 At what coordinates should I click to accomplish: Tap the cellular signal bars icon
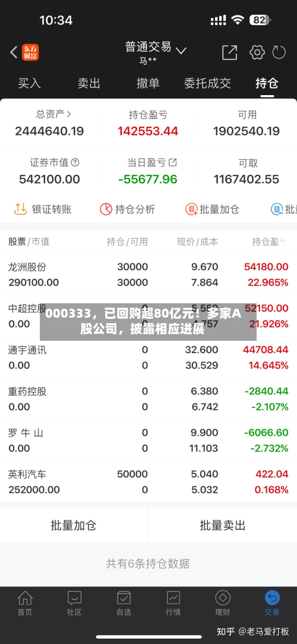coord(218,20)
